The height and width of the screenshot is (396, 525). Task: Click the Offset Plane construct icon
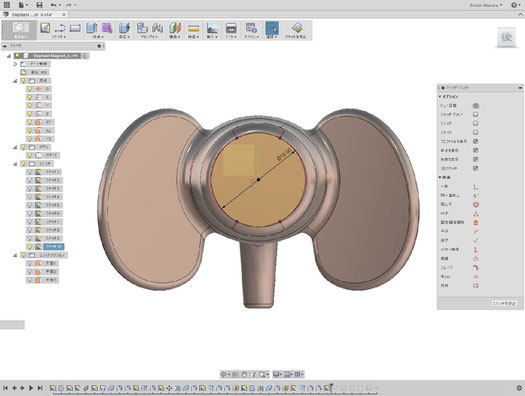(175, 28)
